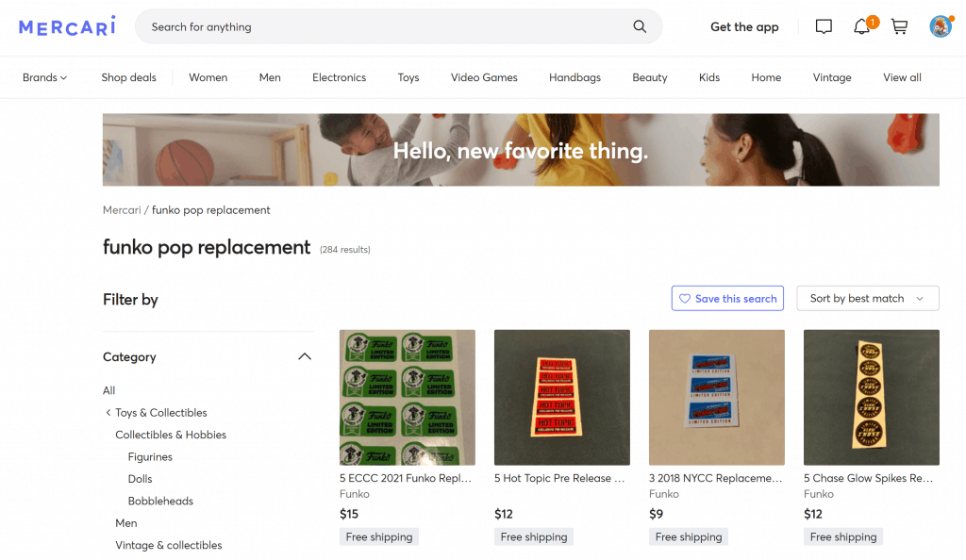Open the shopping cart
The width and height of the screenshot is (966, 560).
coord(899,27)
